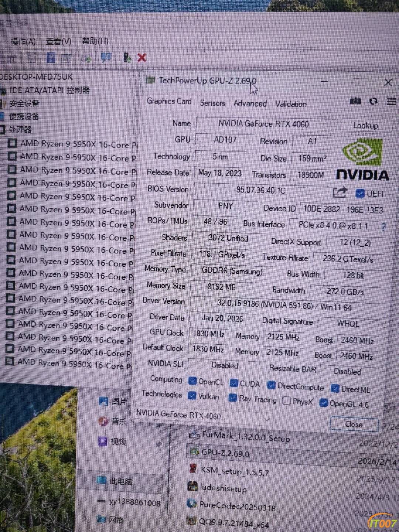The image size is (399, 532).
Task: Click the KSM_setup file icon
Action: [x=192, y=468]
